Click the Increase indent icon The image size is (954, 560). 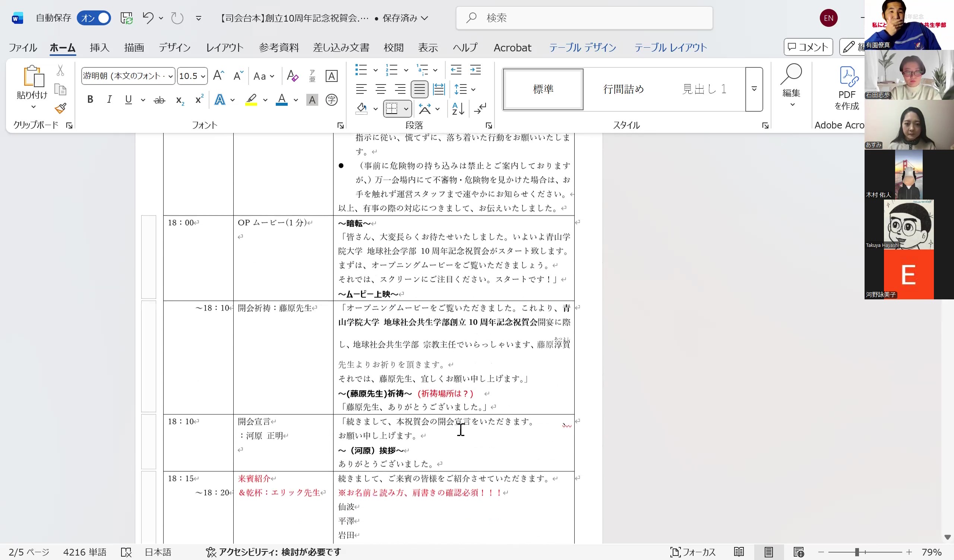[476, 70]
